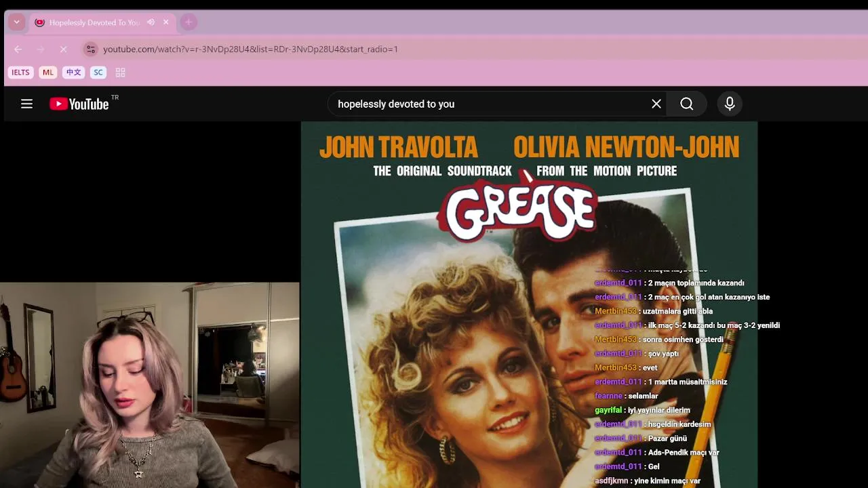
Task: Mute the tab's audio speaker icon
Action: tap(151, 22)
